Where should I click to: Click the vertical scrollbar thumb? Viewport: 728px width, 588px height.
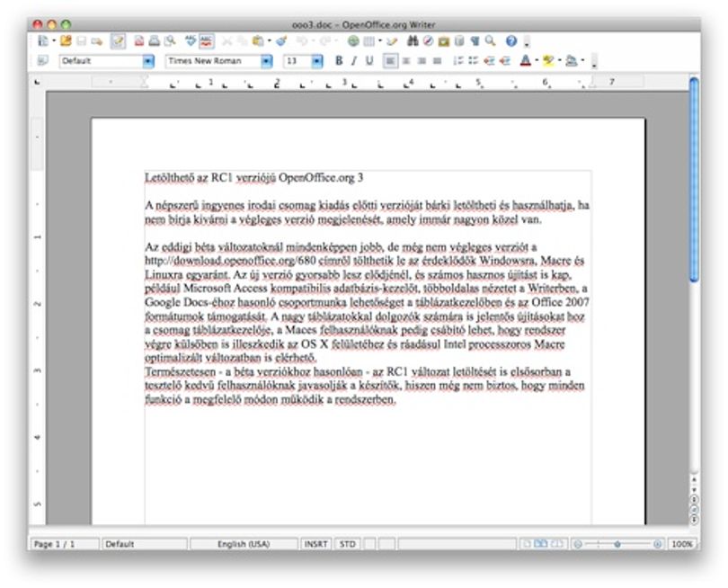tap(694, 179)
